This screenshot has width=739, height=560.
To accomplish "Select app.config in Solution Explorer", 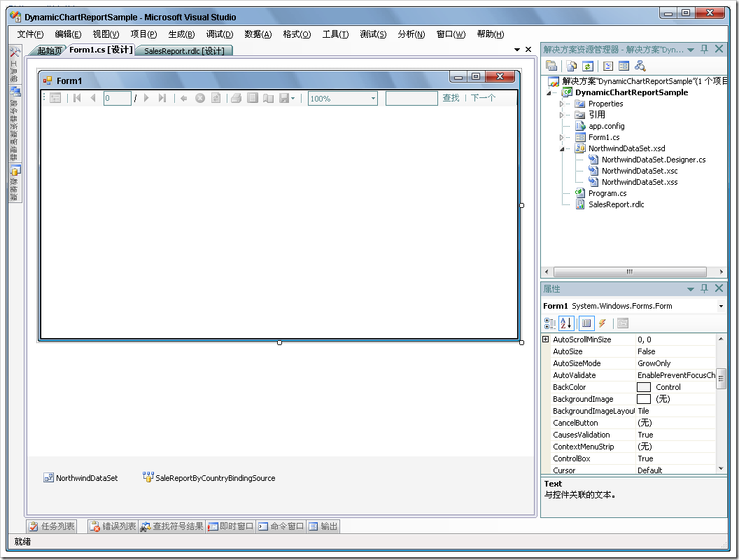I will 607,126.
